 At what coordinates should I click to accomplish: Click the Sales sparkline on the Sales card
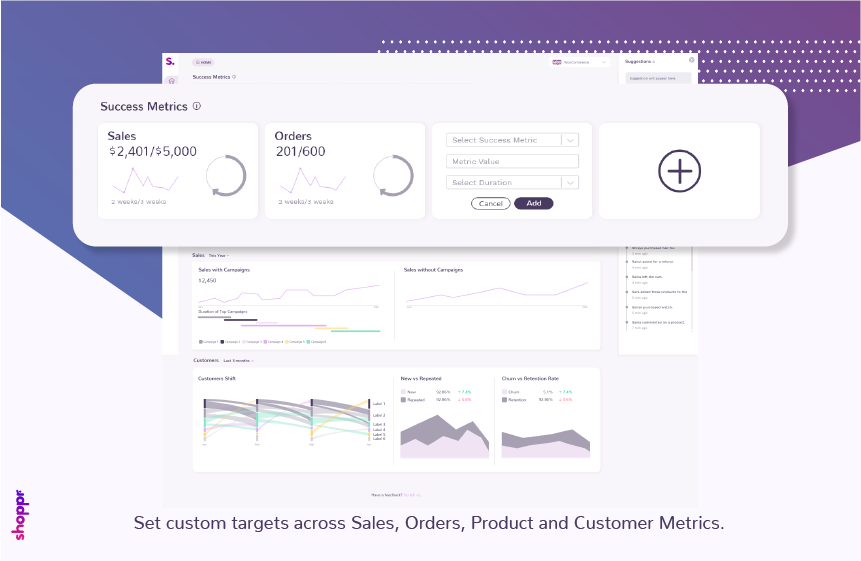pos(146,180)
